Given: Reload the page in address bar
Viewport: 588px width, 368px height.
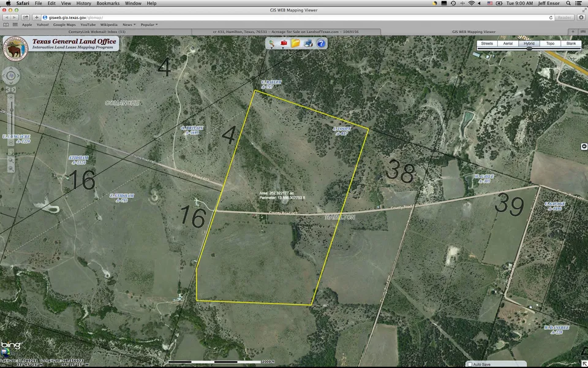Looking at the screenshot, I should [x=549, y=17].
